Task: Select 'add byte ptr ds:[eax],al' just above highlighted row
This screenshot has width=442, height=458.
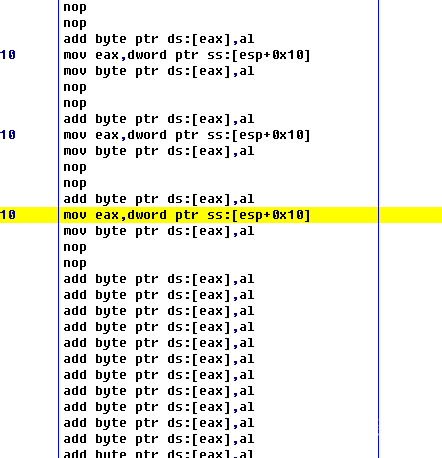Action: pyautogui.click(x=159, y=199)
